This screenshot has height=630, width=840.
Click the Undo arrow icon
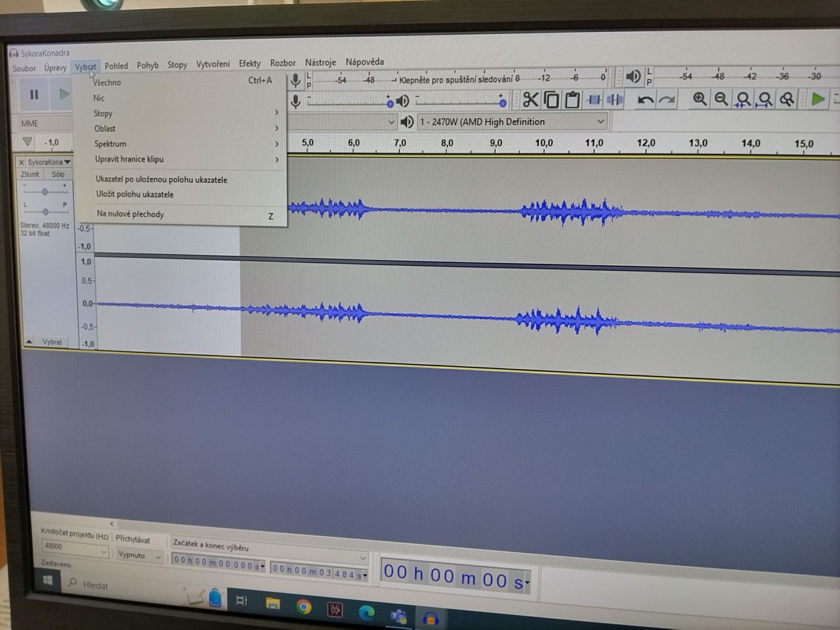pos(646,100)
